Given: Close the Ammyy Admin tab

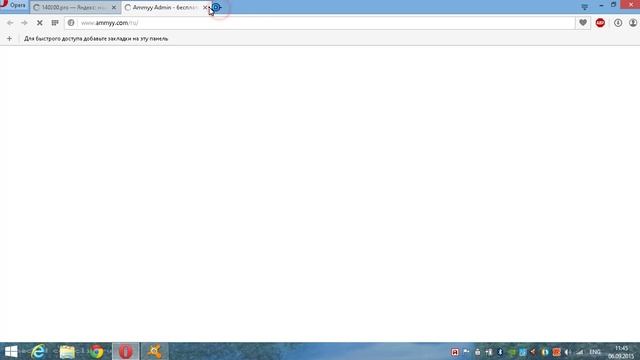Looking at the screenshot, I should (205, 7).
